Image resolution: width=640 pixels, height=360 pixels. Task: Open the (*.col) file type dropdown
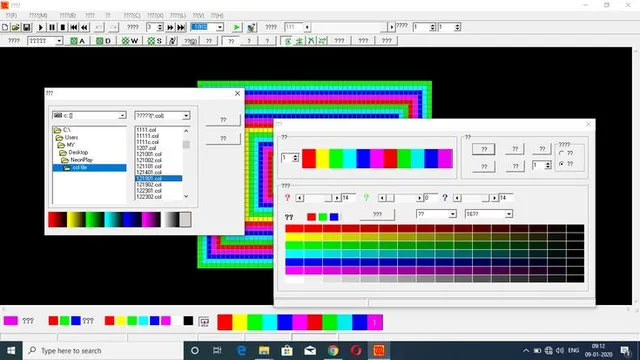tap(186, 116)
